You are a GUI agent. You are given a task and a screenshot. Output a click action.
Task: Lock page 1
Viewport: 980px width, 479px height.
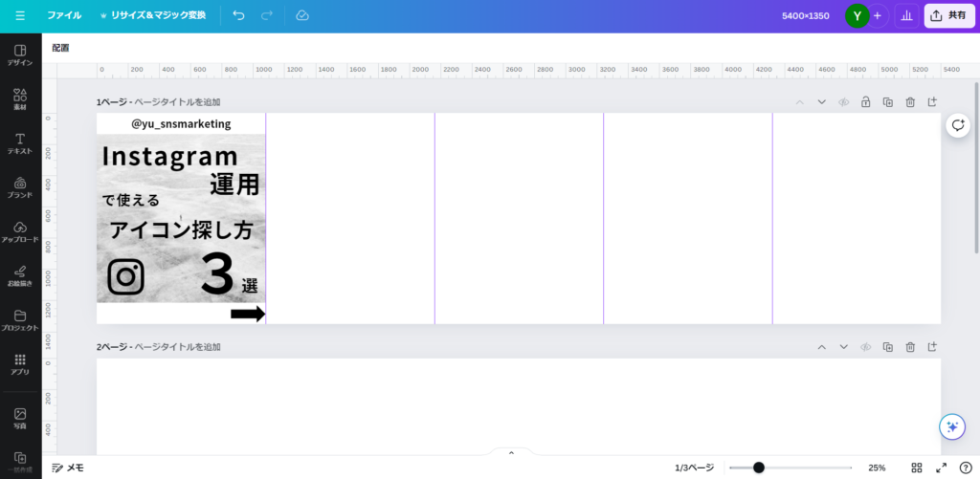865,101
